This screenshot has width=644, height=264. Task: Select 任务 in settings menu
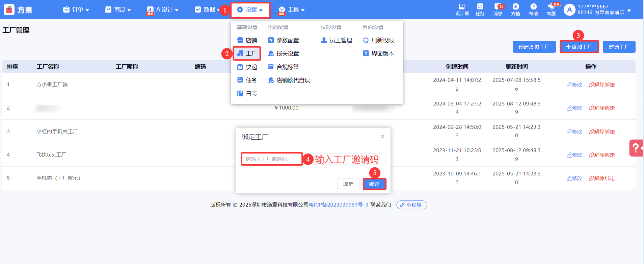[x=247, y=80]
